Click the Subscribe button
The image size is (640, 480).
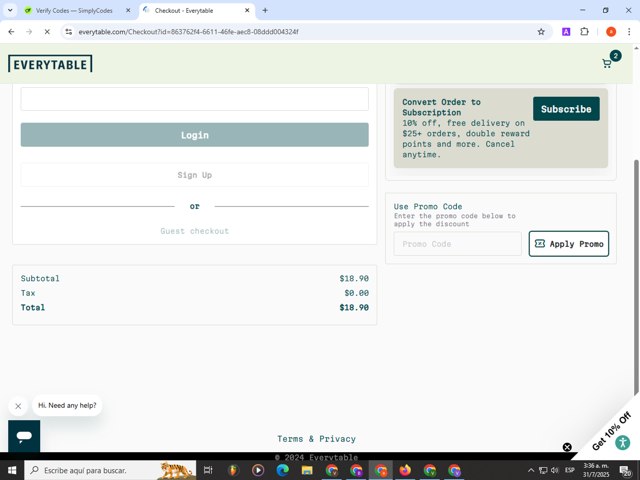566,109
